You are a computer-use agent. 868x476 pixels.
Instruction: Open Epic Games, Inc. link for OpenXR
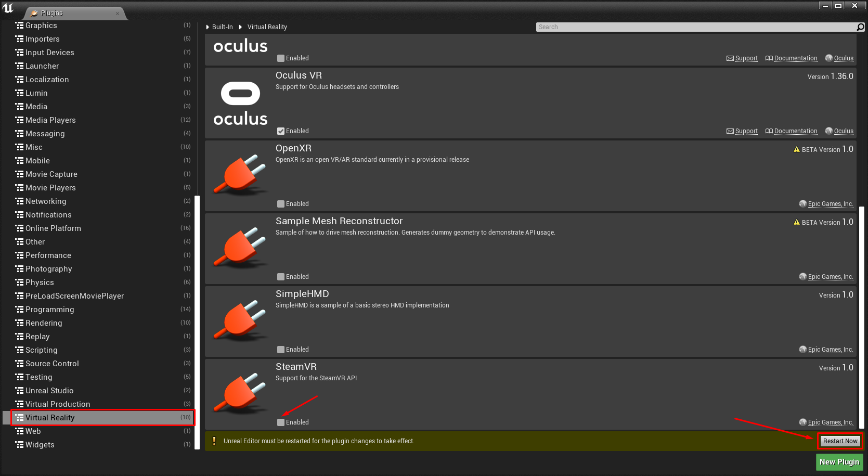(831, 204)
